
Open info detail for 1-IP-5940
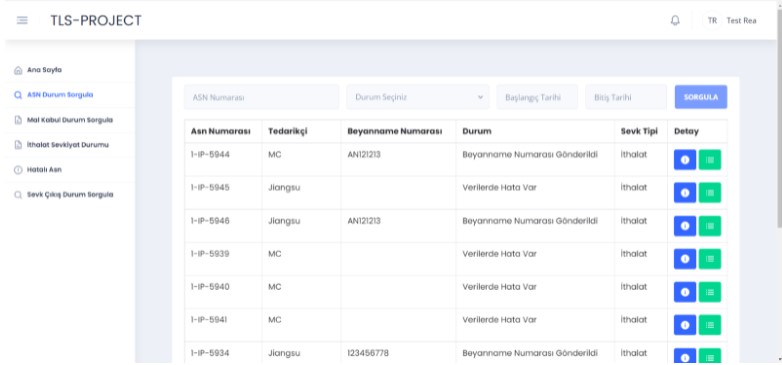pos(685,292)
